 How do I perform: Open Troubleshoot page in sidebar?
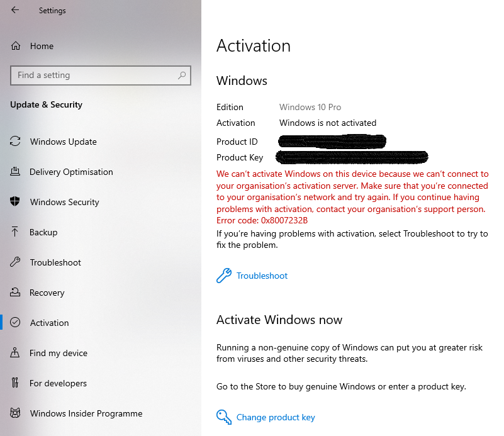pos(55,262)
